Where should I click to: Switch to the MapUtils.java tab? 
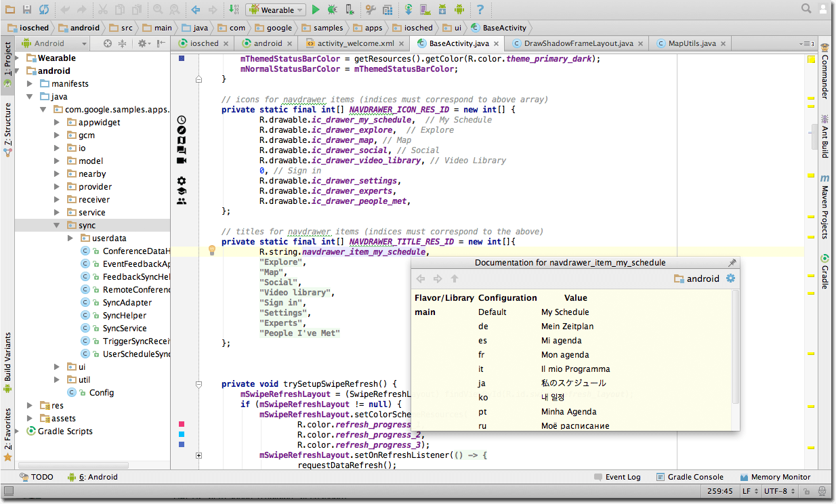pos(691,43)
